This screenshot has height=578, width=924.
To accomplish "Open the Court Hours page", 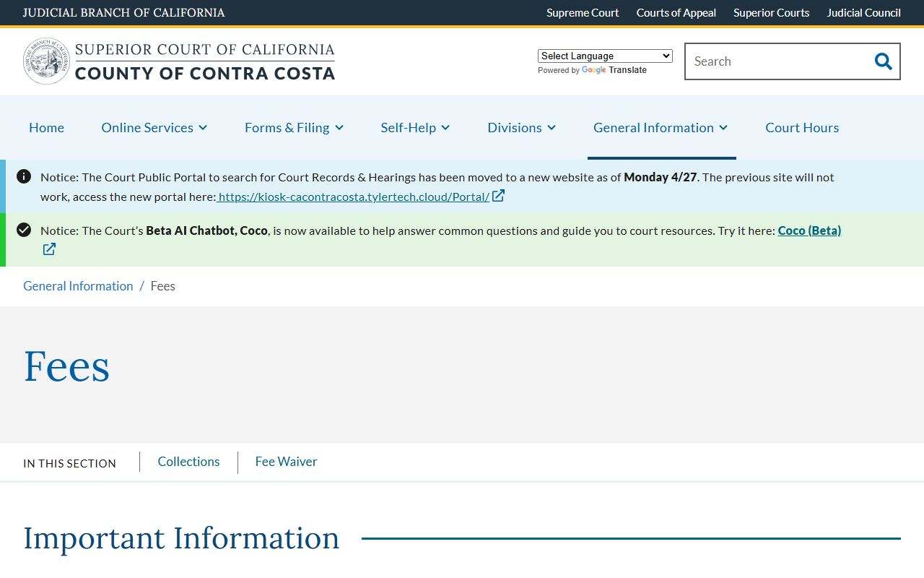I will [x=802, y=127].
